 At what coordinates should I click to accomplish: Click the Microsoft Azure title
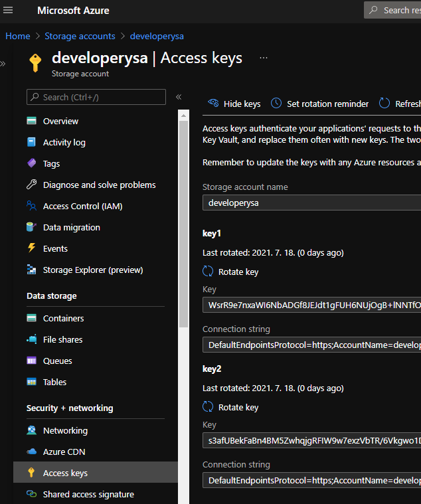pyautogui.click(x=73, y=11)
